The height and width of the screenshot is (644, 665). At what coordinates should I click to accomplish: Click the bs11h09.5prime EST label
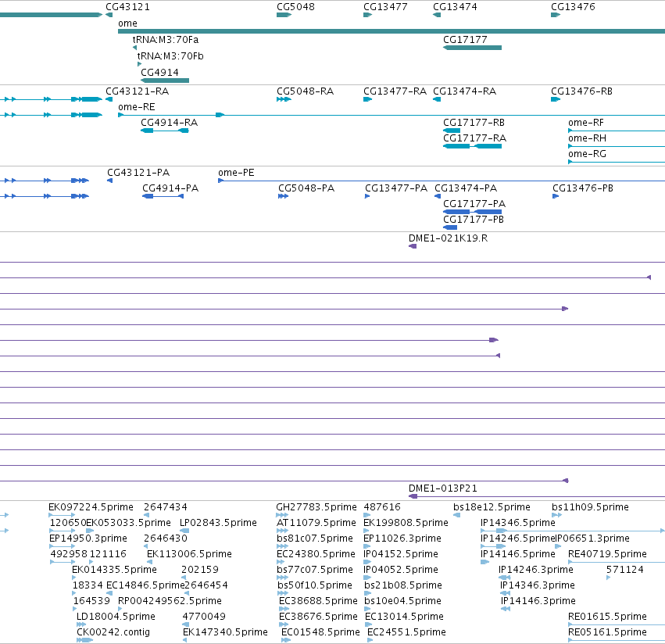pos(590,507)
